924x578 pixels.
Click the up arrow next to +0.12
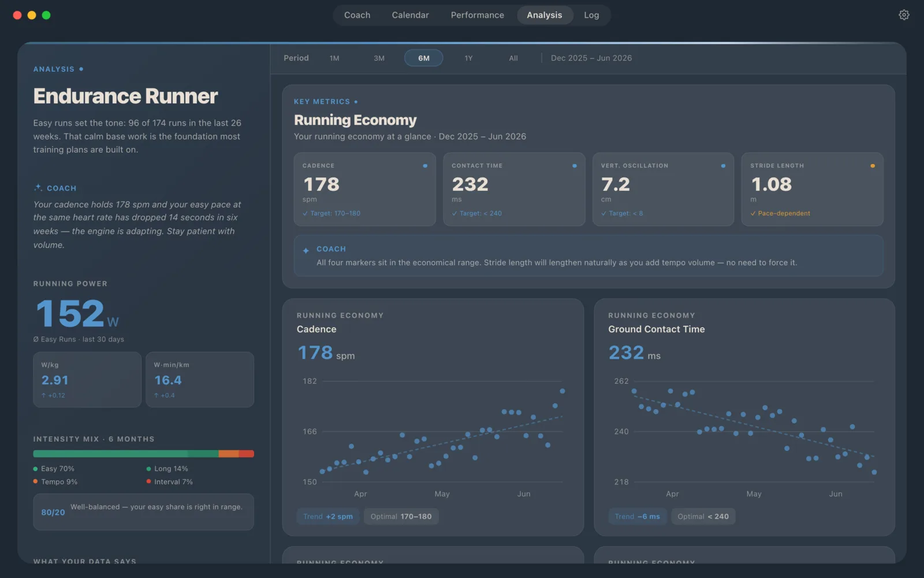coord(43,395)
